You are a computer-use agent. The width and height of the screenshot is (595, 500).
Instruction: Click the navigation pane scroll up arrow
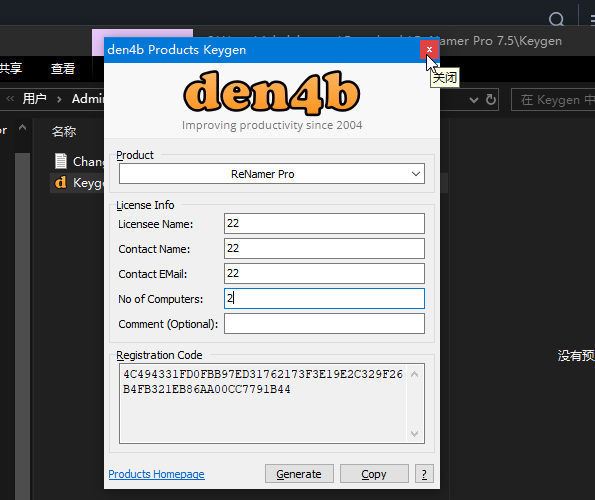(x=22, y=127)
